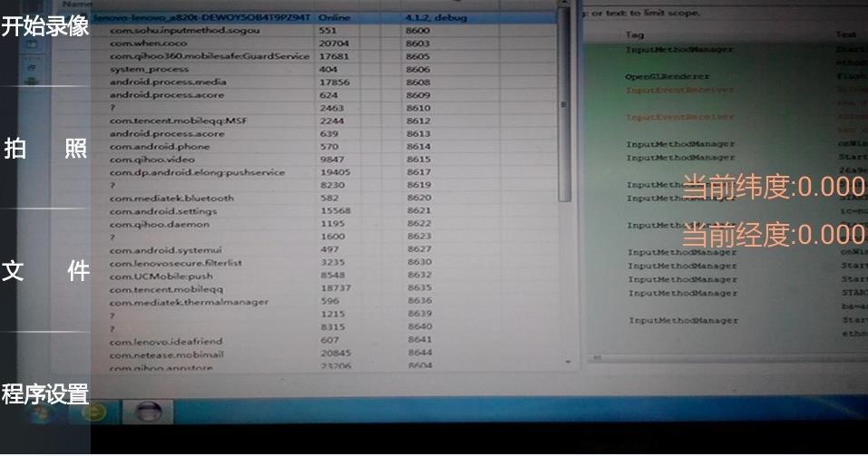Select com.tencent.mobileqq:MSF process row
This screenshot has width=868, height=456.
[324, 121]
